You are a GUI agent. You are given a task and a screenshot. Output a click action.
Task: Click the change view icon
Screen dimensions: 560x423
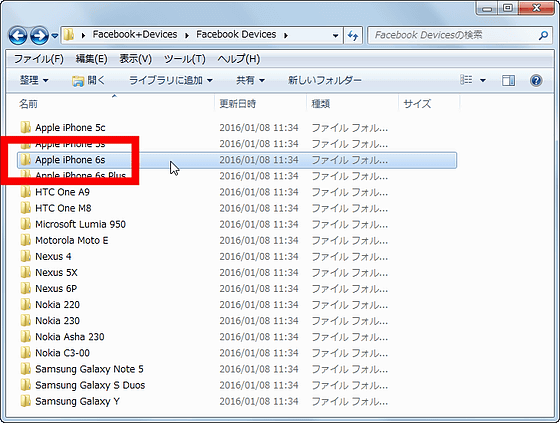click(x=466, y=80)
